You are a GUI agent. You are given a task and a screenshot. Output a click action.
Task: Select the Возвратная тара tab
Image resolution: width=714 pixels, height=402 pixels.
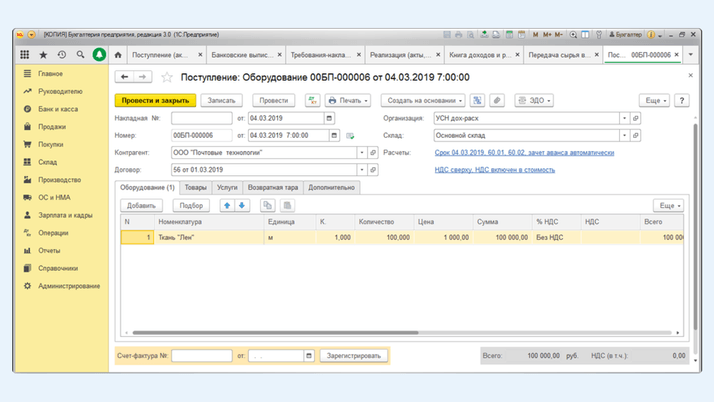[272, 188]
